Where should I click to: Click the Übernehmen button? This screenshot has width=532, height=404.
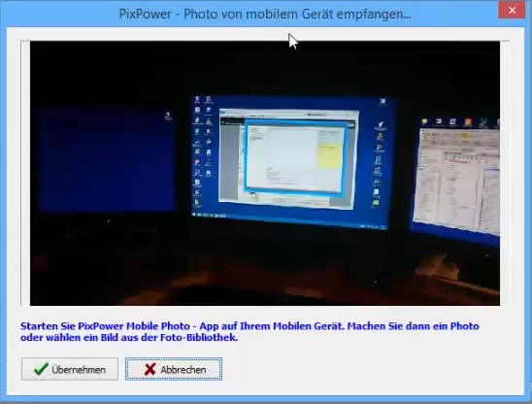tap(70, 369)
